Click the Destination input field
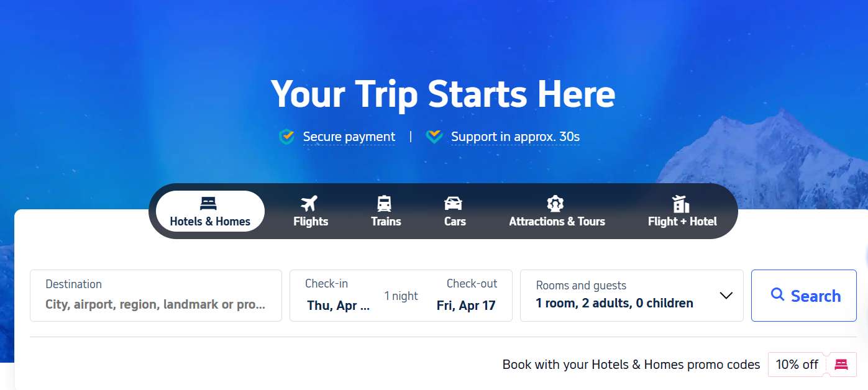The height and width of the screenshot is (390, 868). [x=156, y=296]
